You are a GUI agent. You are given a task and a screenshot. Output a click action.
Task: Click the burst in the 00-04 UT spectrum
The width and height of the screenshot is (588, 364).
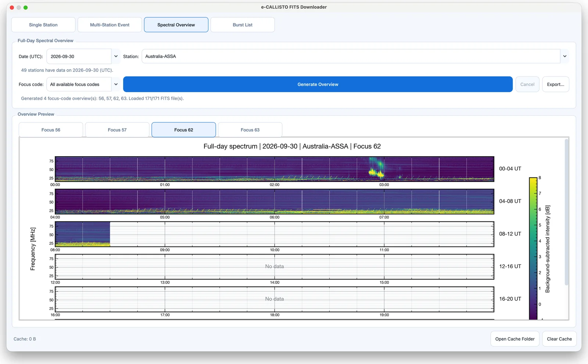(x=376, y=169)
